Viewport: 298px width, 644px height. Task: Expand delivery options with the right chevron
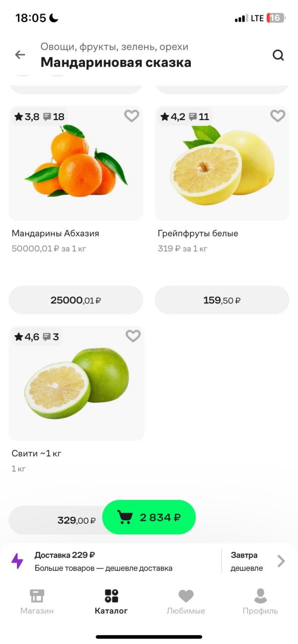pos(281,561)
